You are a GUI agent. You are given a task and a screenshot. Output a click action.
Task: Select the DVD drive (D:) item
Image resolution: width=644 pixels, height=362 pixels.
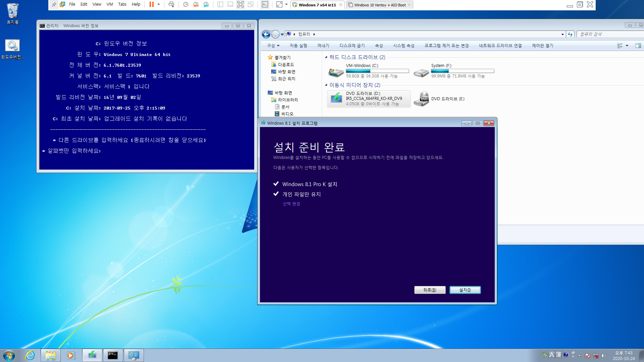[x=369, y=99]
